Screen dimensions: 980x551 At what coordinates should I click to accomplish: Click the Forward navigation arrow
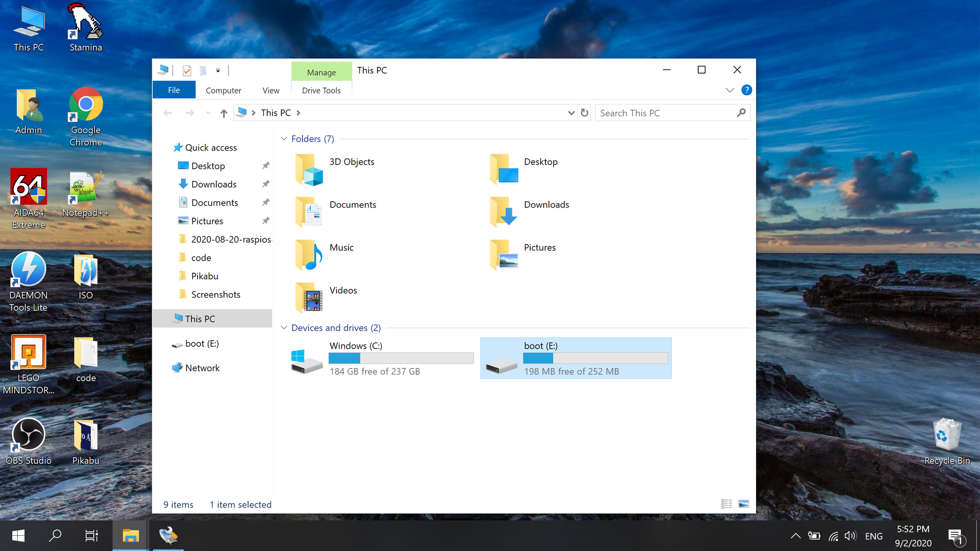pos(190,113)
